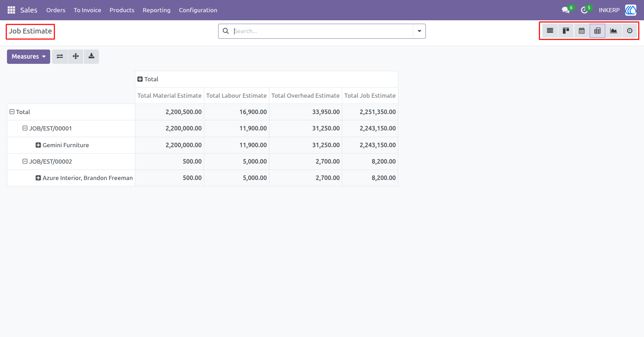Switch to kanban view

tap(566, 31)
